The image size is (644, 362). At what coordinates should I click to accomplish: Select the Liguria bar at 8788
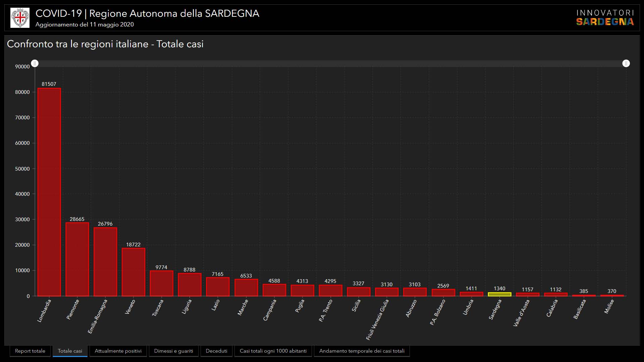(190, 285)
